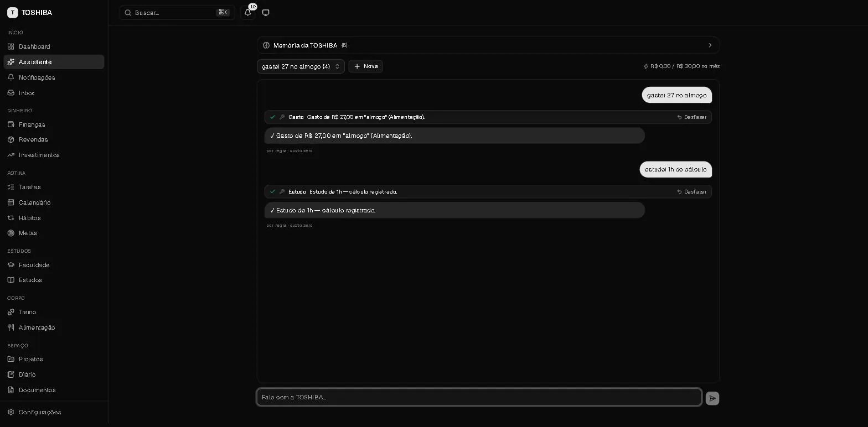Click the Investimentos trend icon
The height and width of the screenshot is (427, 868).
[x=11, y=155]
